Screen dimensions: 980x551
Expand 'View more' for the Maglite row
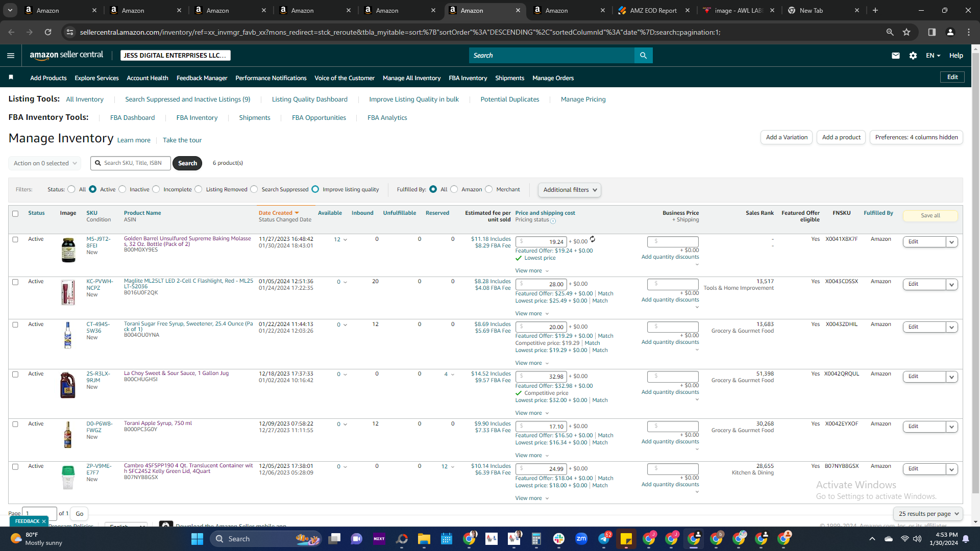point(532,314)
